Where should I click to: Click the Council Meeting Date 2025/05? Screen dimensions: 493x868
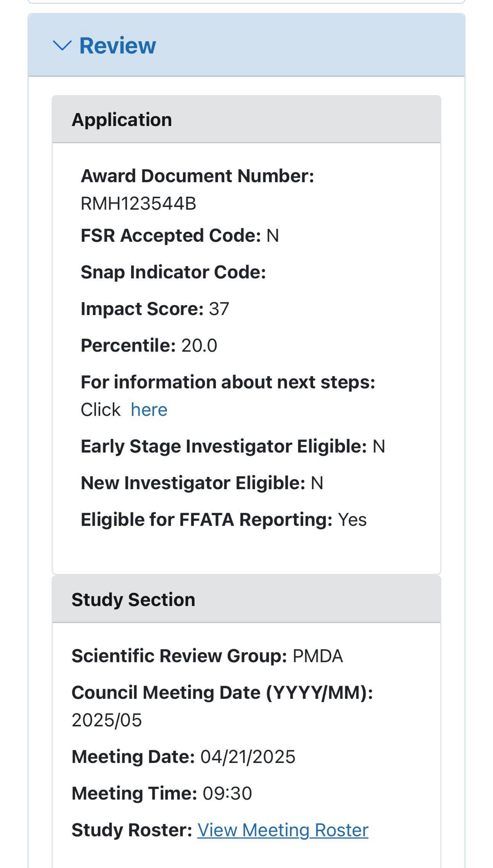click(106, 720)
